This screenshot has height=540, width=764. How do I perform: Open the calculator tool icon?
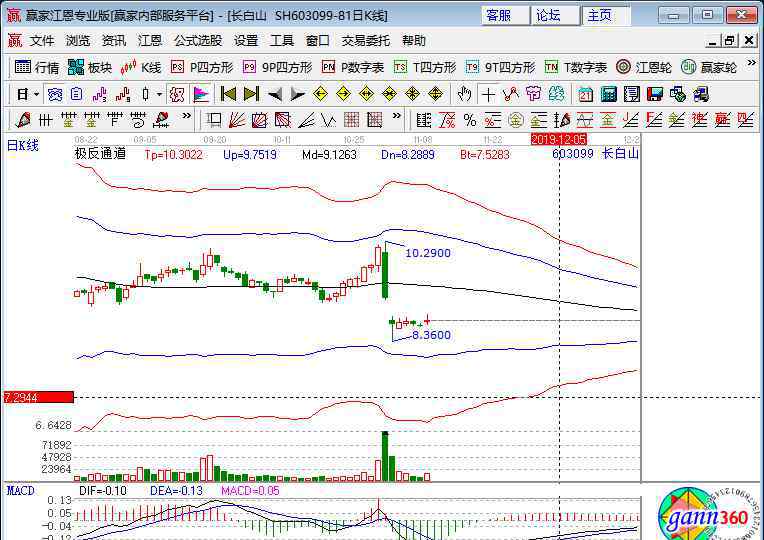pos(606,94)
